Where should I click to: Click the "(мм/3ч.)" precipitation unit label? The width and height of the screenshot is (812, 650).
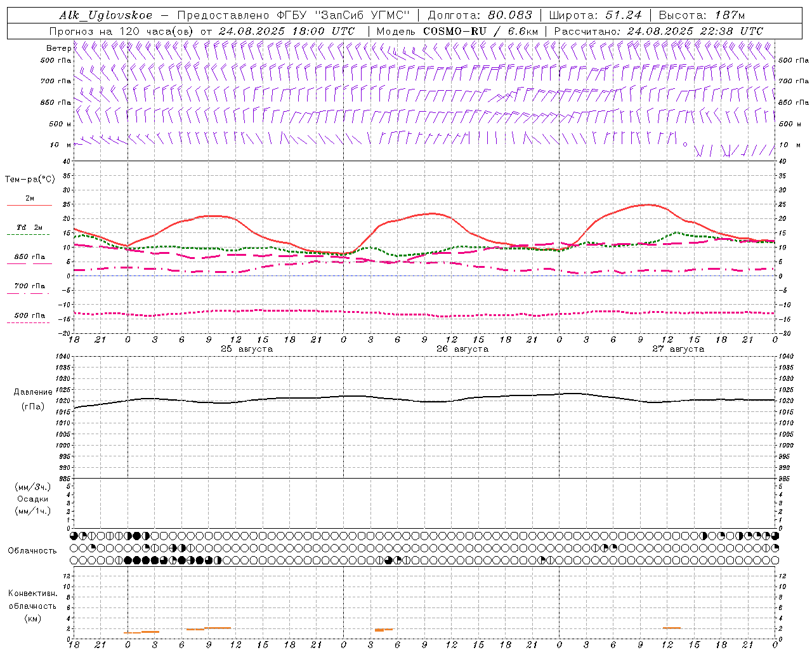[x=33, y=487]
